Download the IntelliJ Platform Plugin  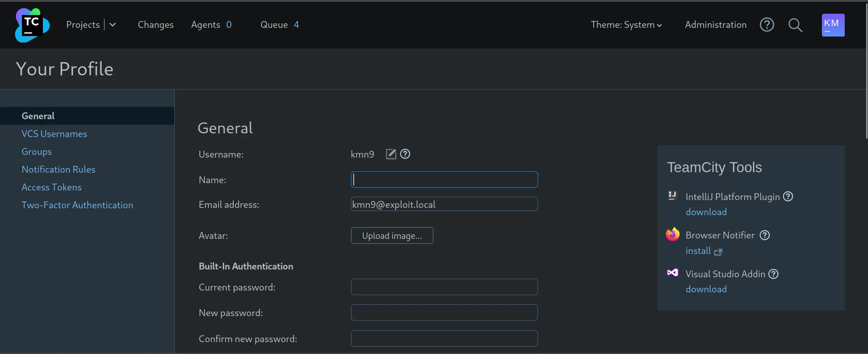(x=706, y=212)
